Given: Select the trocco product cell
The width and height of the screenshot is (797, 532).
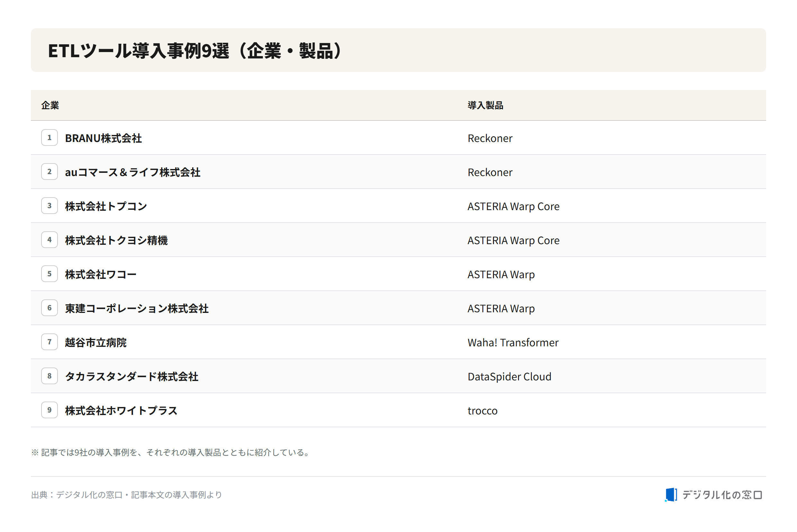Looking at the screenshot, I should click(482, 411).
